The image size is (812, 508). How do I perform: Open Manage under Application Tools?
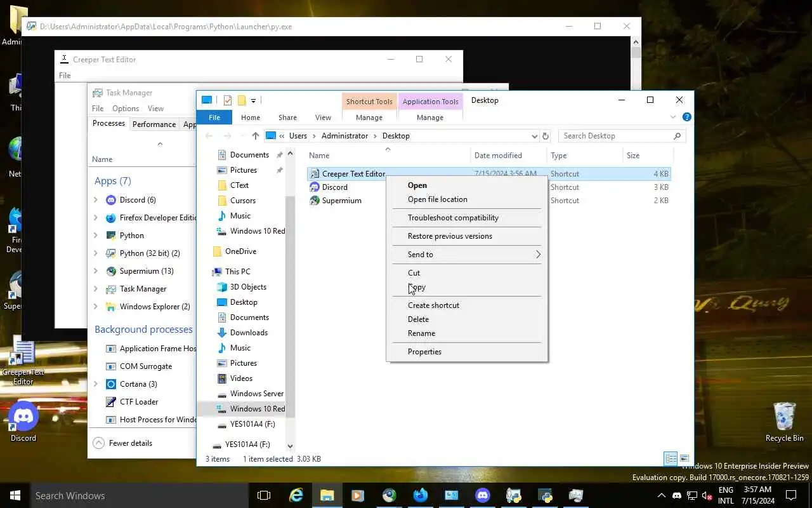[x=430, y=117]
